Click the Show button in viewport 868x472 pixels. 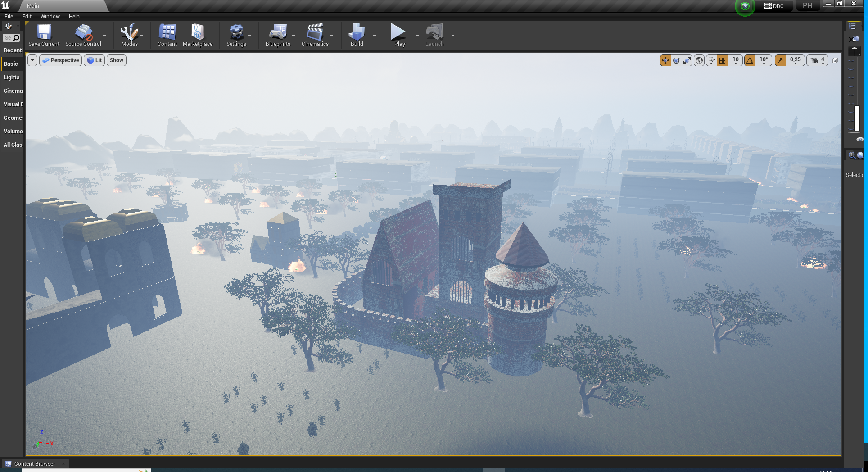(x=116, y=60)
